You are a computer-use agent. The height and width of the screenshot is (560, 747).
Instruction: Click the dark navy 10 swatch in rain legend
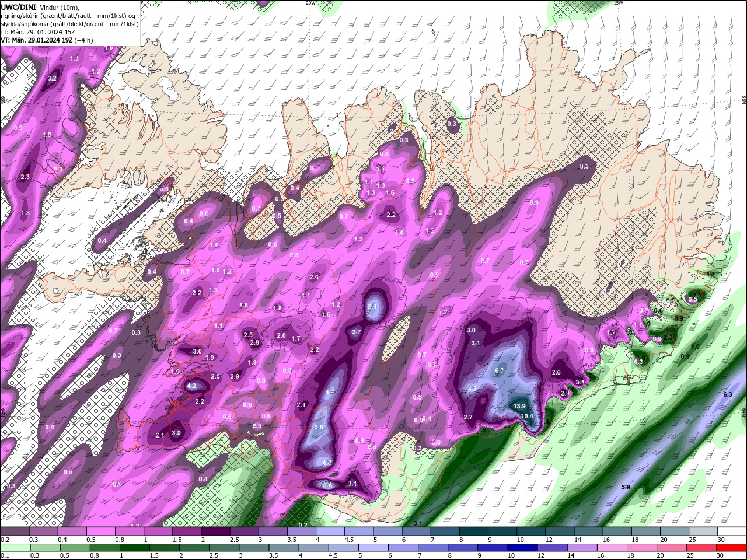coord(522,548)
